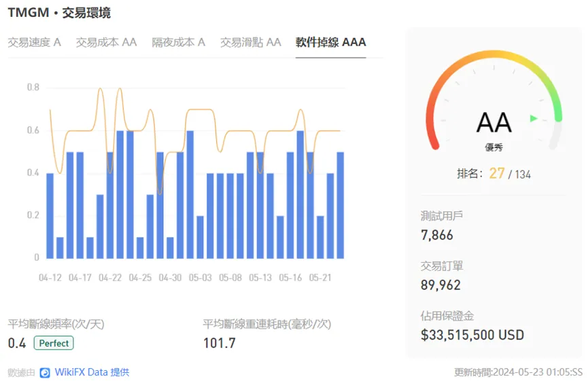Image resolution: width=588 pixels, height=381 pixels.
Task: Click the WikiFX logo icon
Action: [45, 372]
